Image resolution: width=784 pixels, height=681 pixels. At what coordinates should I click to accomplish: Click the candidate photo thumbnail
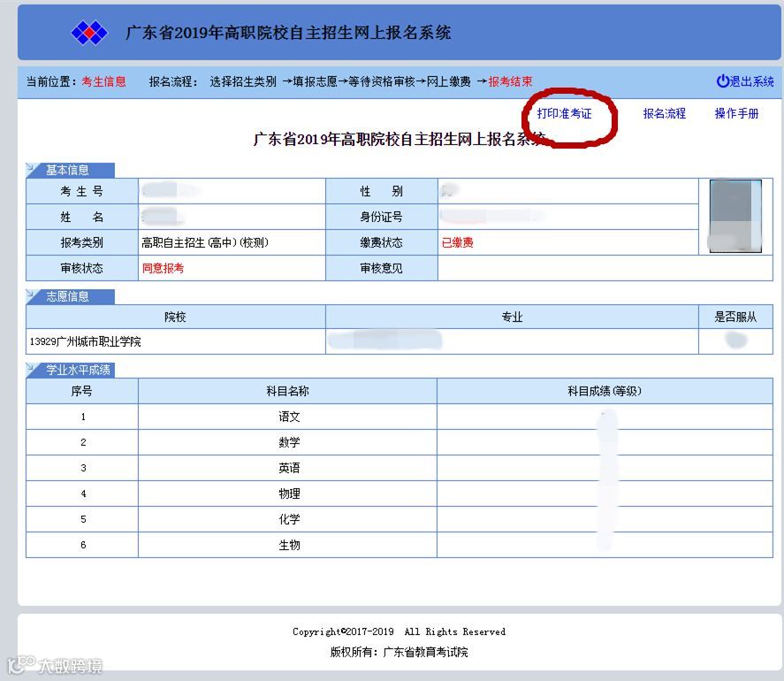[x=735, y=216]
